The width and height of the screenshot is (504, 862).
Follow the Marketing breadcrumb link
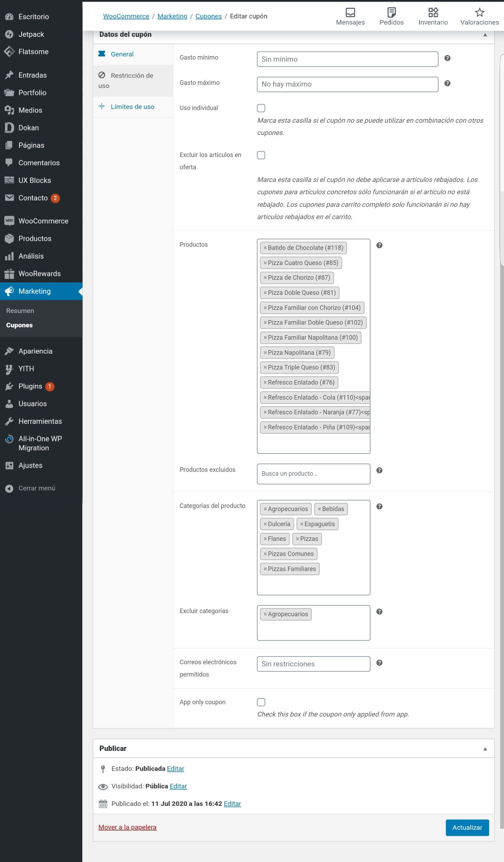pyautogui.click(x=172, y=16)
